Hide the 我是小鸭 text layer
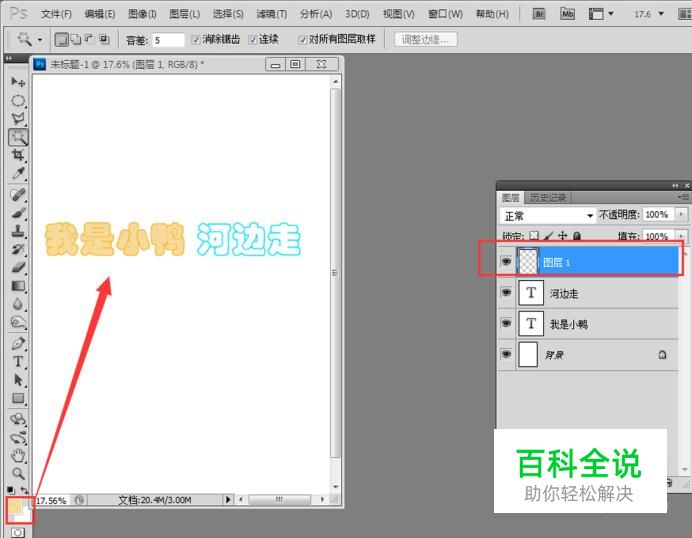 click(x=506, y=324)
